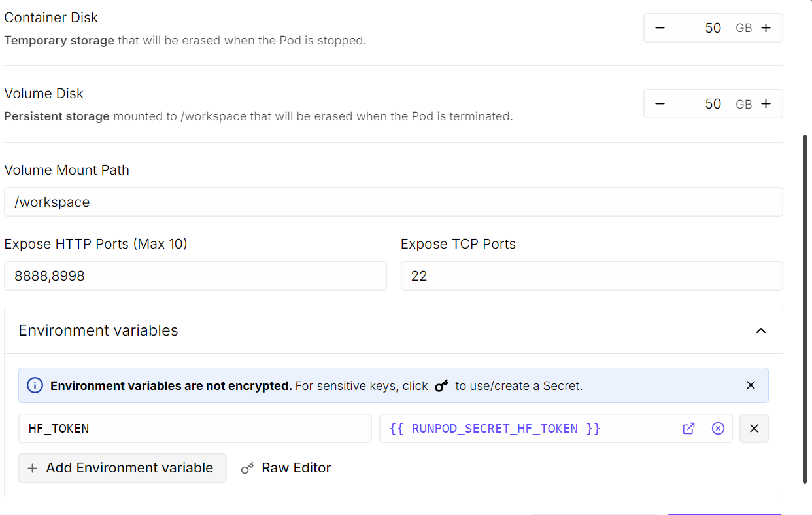The height and width of the screenshot is (515, 812).
Task: Dismiss the not-encrypted warning banner
Action: click(x=751, y=385)
